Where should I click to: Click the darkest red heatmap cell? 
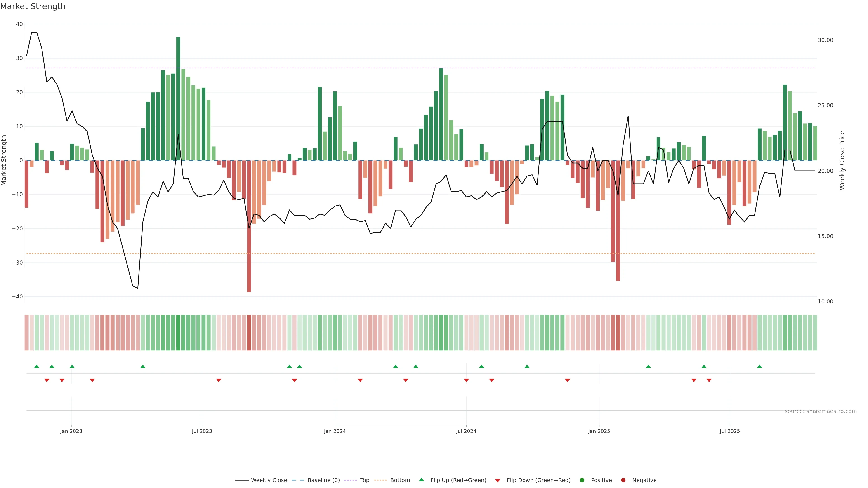click(249, 332)
